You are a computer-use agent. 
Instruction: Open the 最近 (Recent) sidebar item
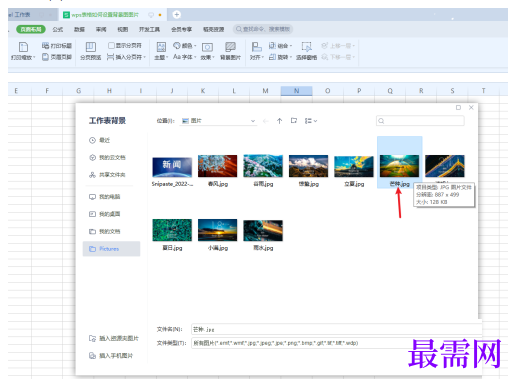pyautogui.click(x=100, y=140)
